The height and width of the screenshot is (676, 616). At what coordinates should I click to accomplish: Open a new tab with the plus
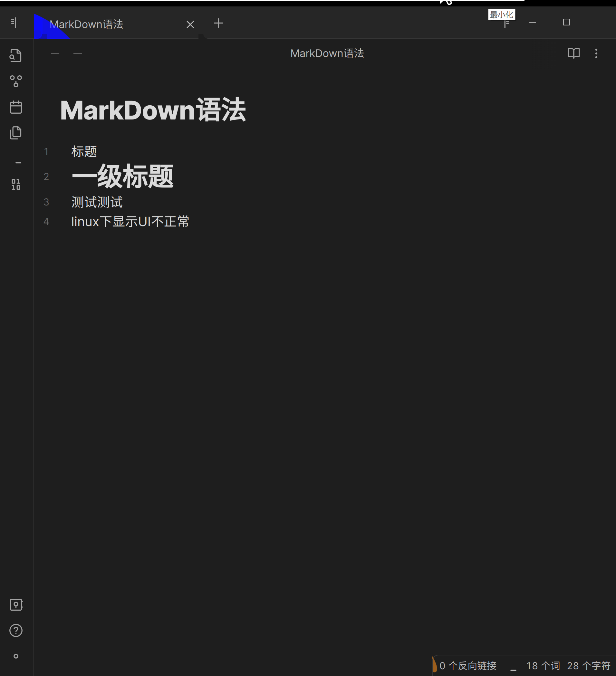click(x=218, y=23)
